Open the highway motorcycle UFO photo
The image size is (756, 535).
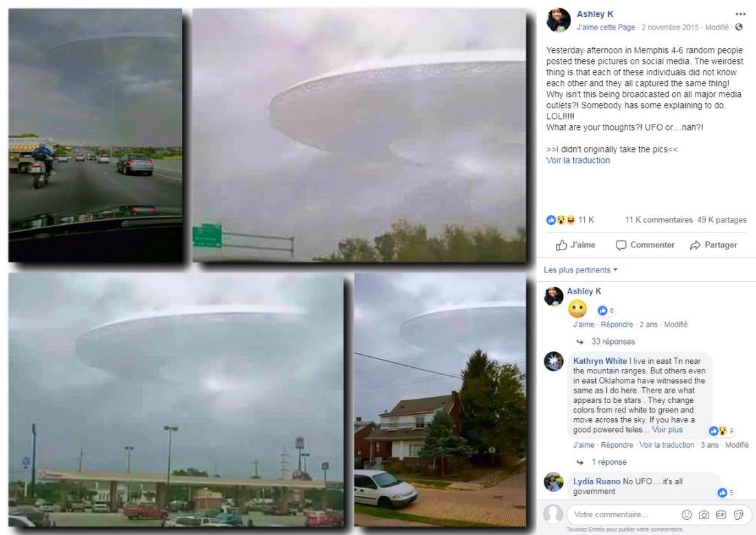pos(96,135)
